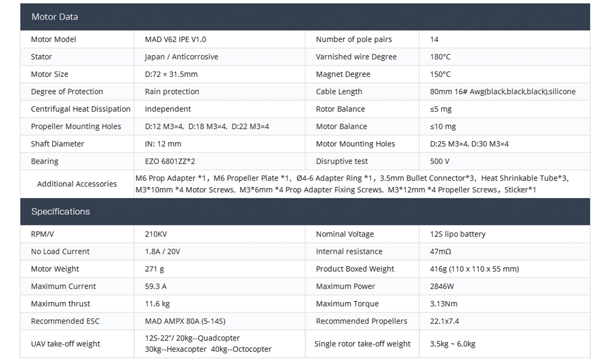
Task: Click the Cable Length value text
Action: (502, 92)
